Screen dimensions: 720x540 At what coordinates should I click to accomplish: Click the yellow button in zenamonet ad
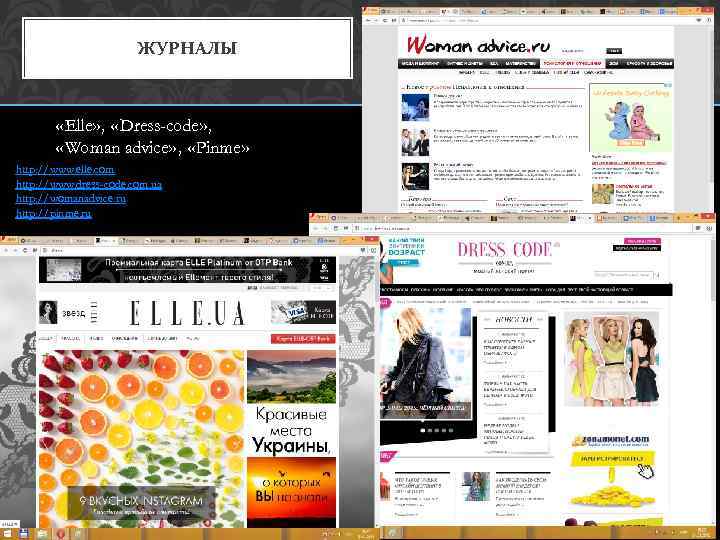point(613,459)
